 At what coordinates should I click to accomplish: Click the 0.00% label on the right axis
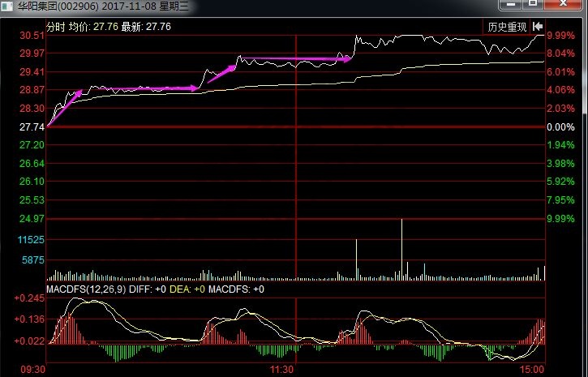point(560,127)
